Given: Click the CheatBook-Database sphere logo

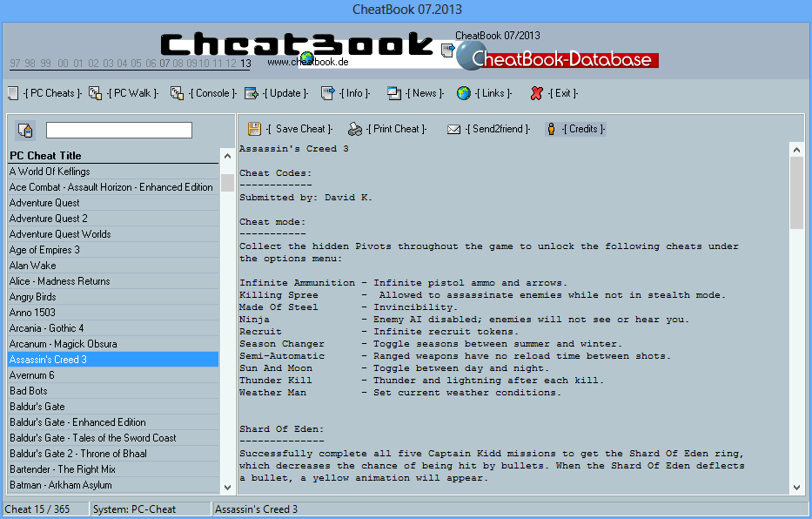Looking at the screenshot, I should click(471, 56).
